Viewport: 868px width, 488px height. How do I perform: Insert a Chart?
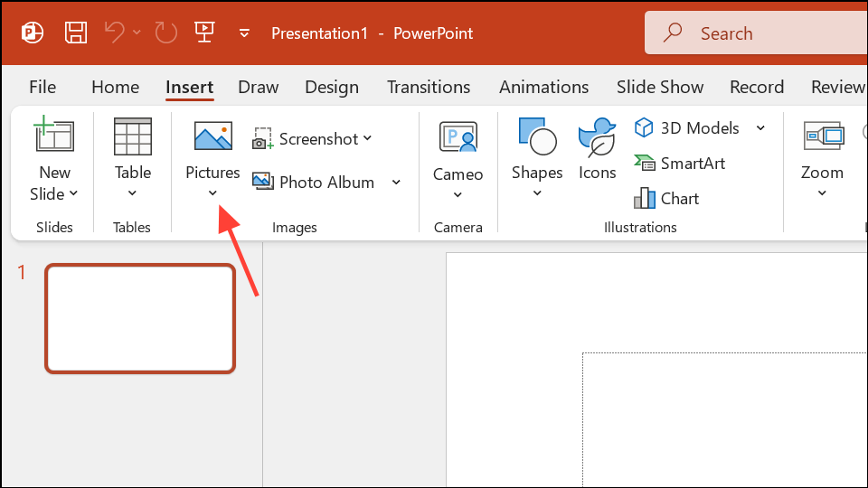pyautogui.click(x=666, y=198)
